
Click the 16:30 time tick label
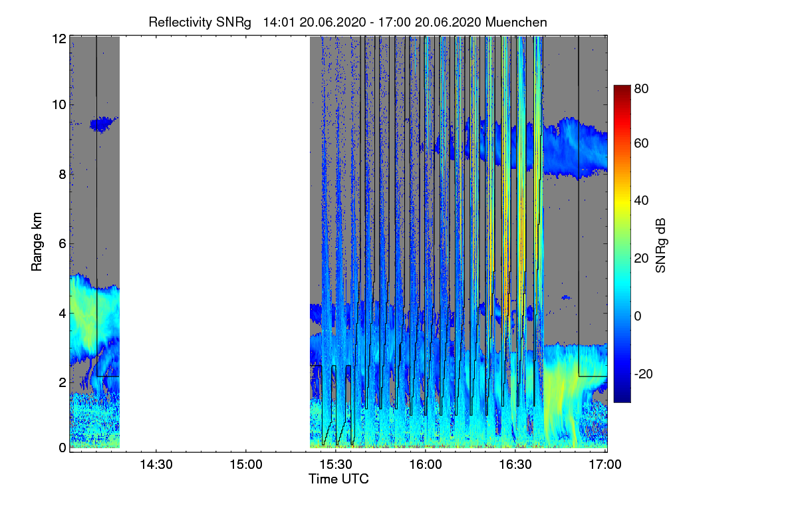coord(516,465)
